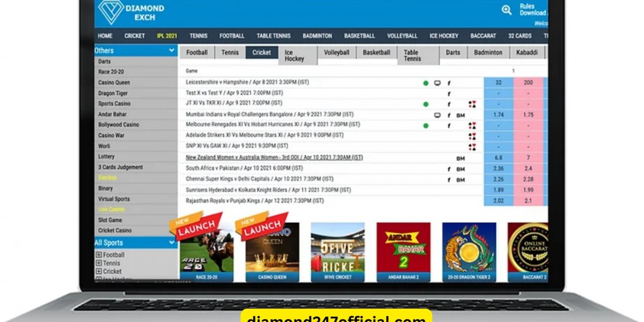Open the magnifier search icon in header
This screenshot has height=322, width=644.
click(x=507, y=10)
